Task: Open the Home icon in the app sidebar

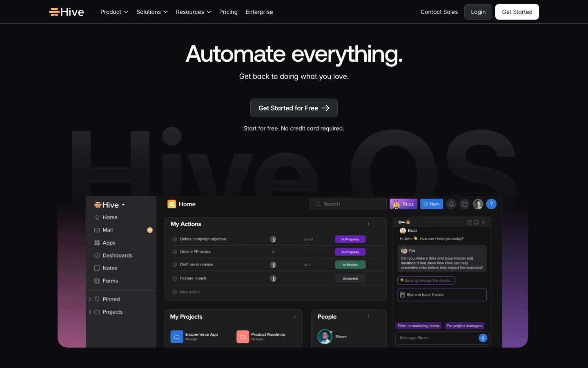Action: pyautogui.click(x=97, y=218)
